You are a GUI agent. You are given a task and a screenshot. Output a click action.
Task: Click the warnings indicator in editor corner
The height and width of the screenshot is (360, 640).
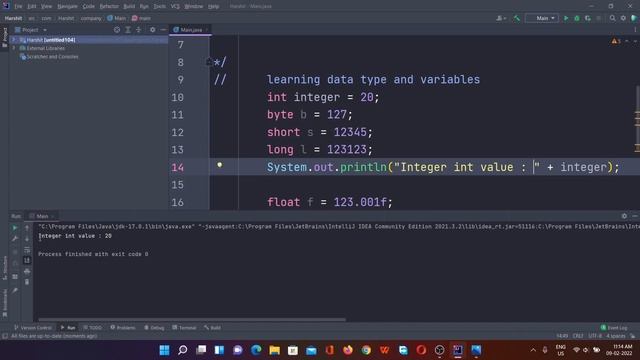click(616, 41)
